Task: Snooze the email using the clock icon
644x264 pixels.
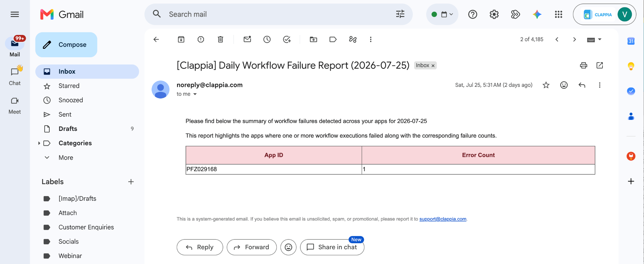Action: (267, 39)
